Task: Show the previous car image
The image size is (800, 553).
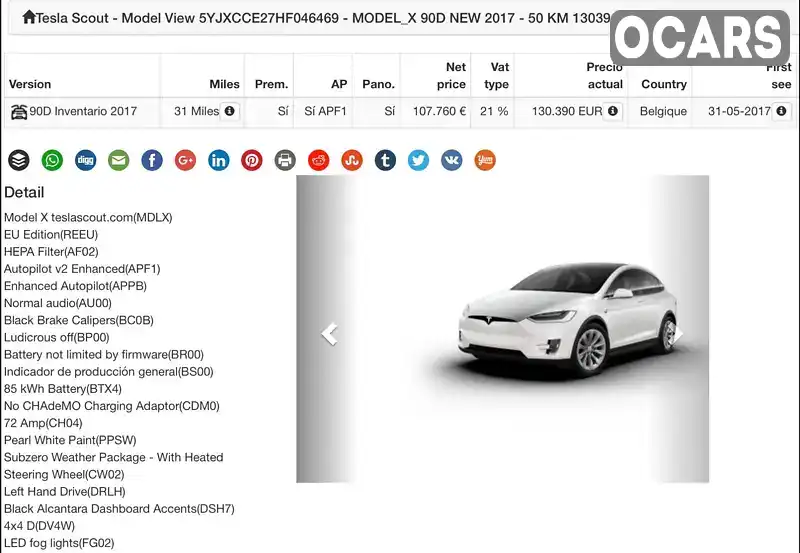Action: pyautogui.click(x=330, y=334)
